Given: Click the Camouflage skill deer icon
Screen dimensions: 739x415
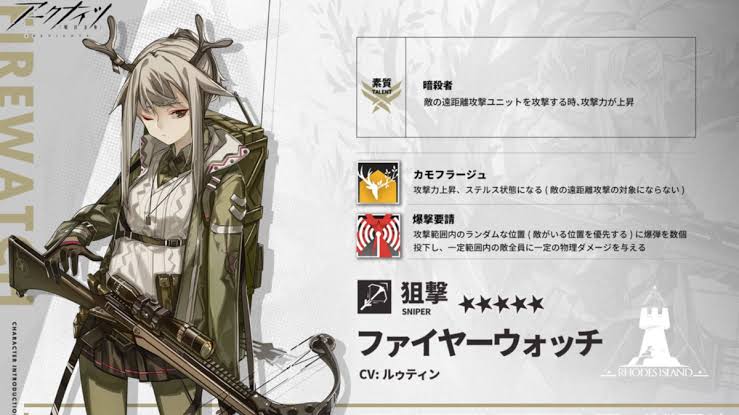Looking at the screenshot, I should point(378,183).
